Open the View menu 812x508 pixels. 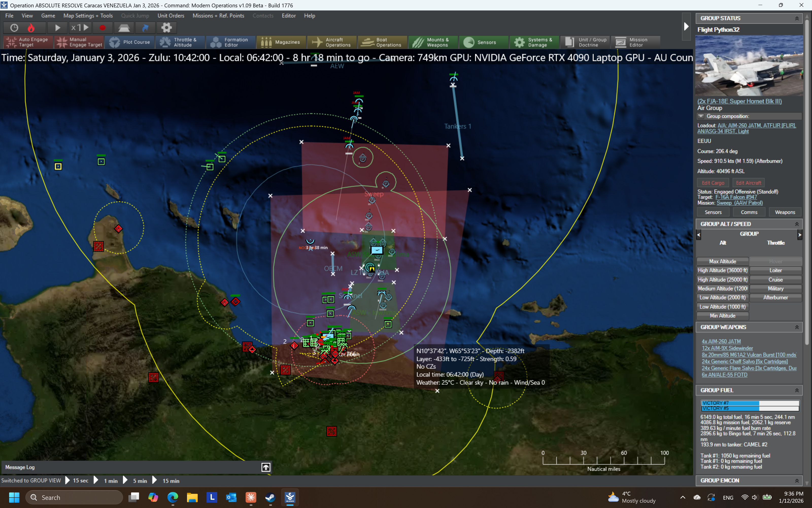(27, 16)
